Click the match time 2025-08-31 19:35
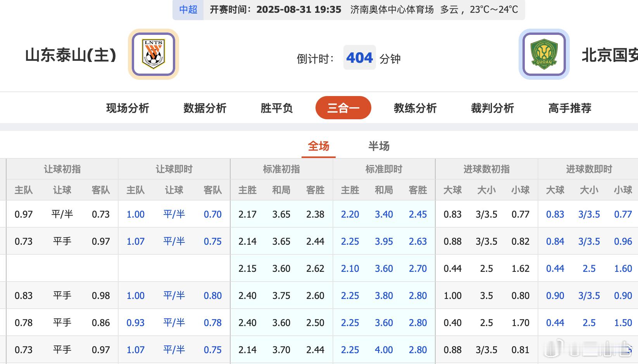This screenshot has width=638, height=364. pos(299,9)
